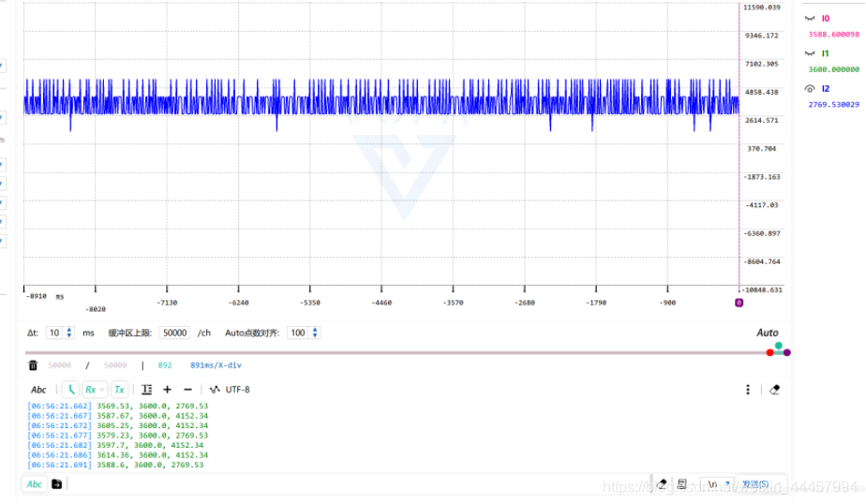Click the 发送(S) send button
This screenshot has height=504, width=866.
pyautogui.click(x=755, y=484)
